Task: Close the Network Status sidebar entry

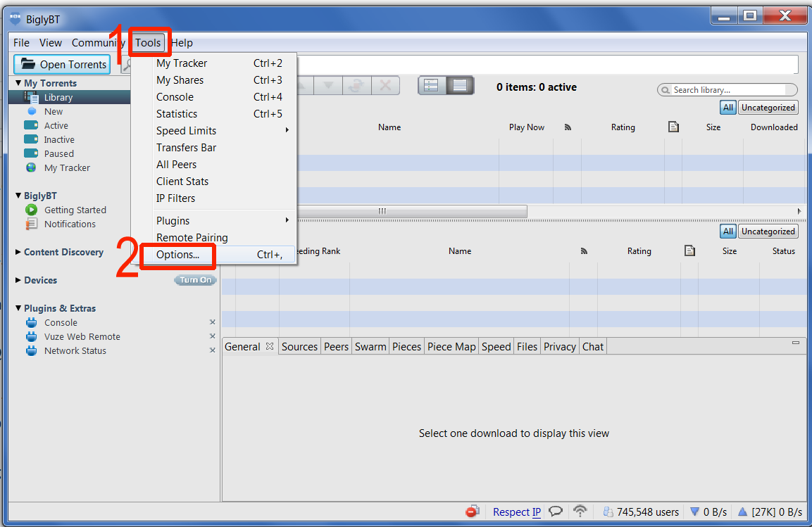Action: coord(212,350)
